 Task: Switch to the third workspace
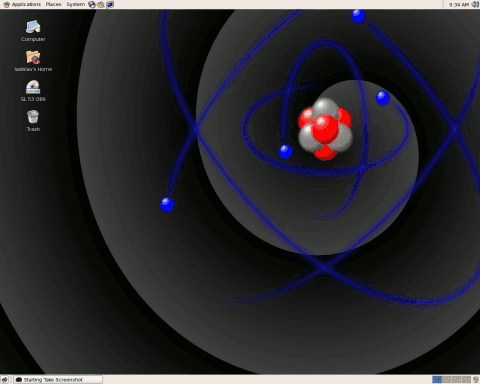pos(456,379)
